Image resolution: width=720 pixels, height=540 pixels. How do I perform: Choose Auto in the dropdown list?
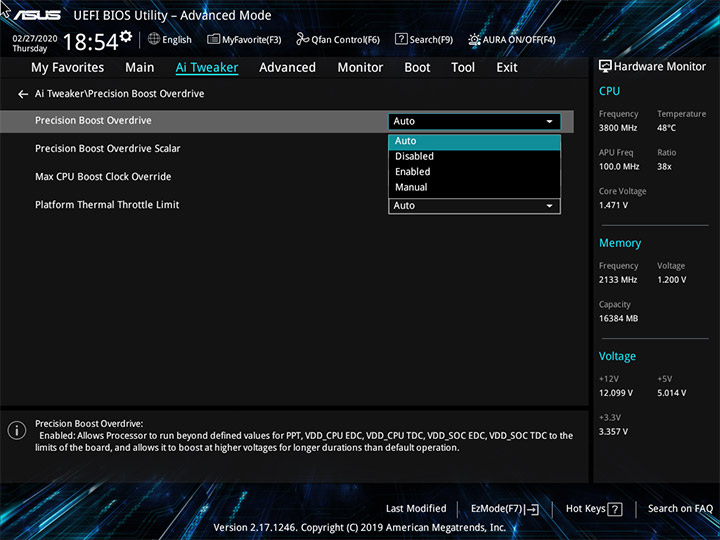pyautogui.click(x=474, y=141)
